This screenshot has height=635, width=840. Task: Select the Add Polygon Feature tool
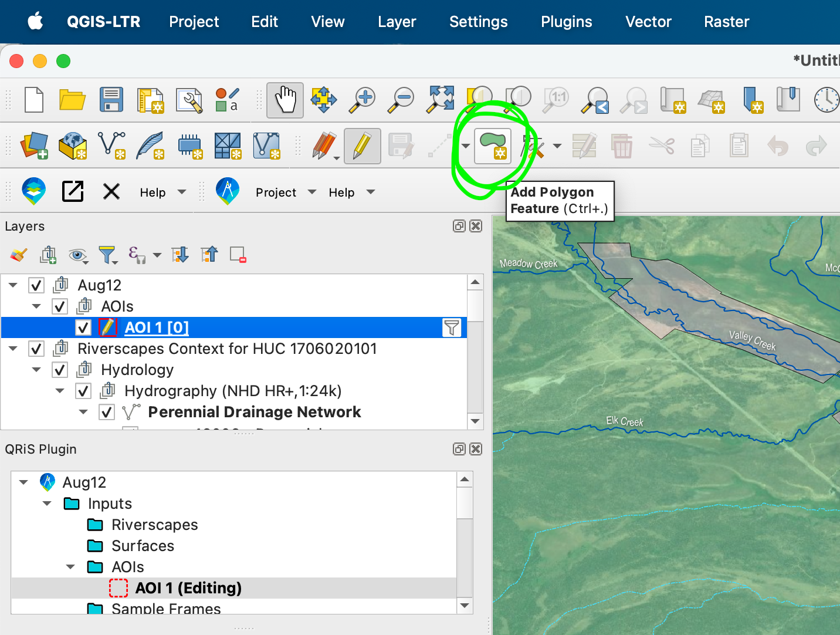pyautogui.click(x=493, y=146)
